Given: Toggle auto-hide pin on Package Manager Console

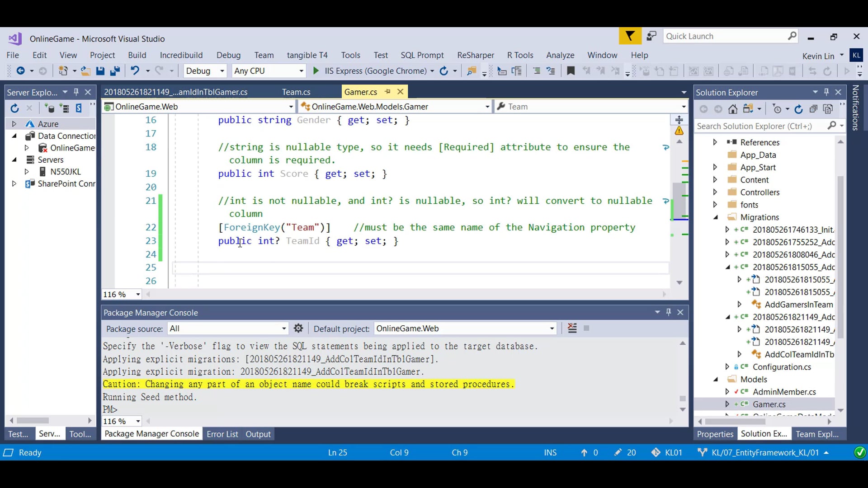Looking at the screenshot, I should pos(669,312).
